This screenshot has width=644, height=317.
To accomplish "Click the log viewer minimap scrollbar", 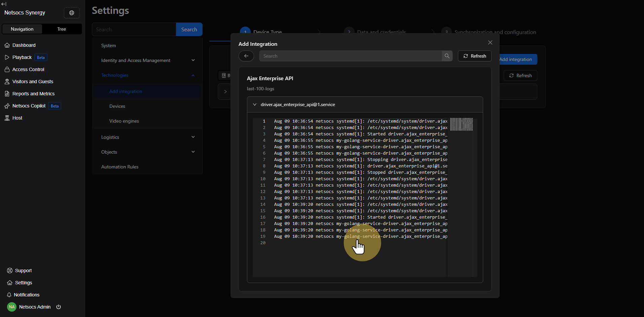I will 461,124.
